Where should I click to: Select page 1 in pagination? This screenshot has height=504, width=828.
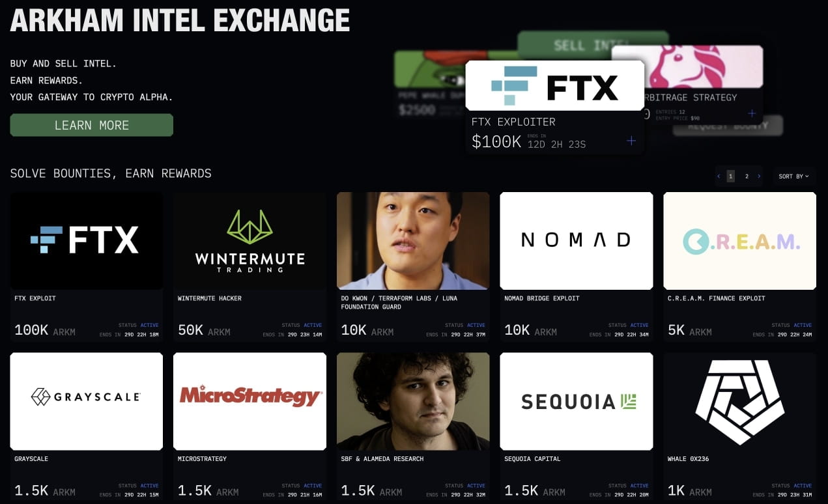click(730, 176)
